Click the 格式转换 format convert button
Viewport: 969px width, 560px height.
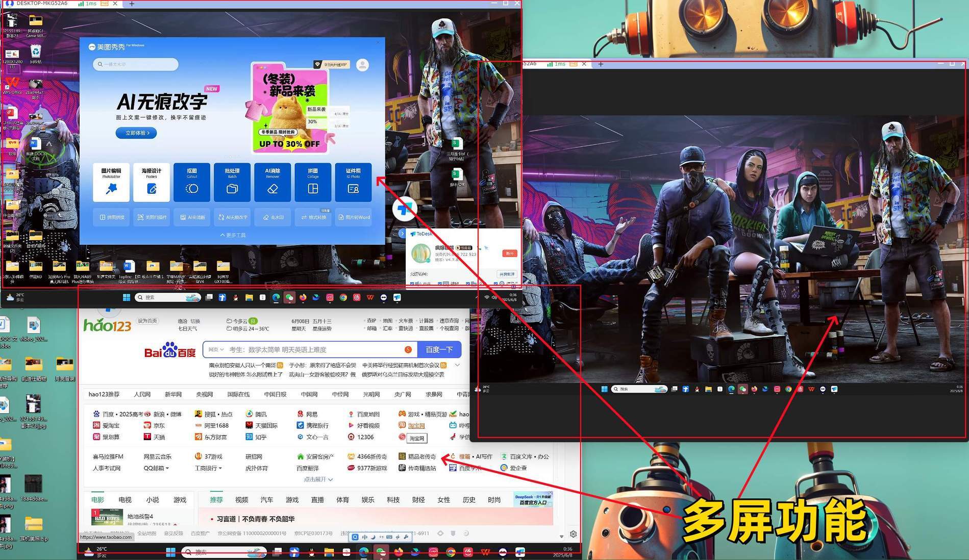tap(313, 217)
